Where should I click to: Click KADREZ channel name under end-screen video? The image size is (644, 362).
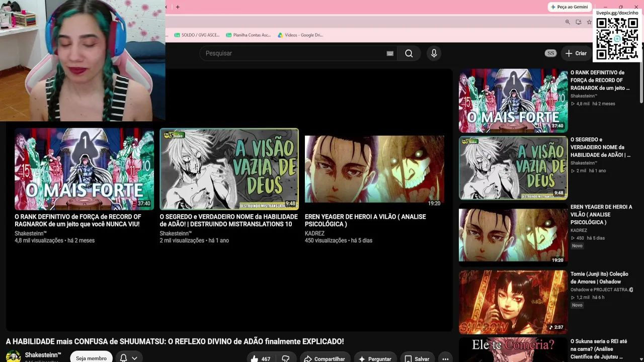pyautogui.click(x=314, y=233)
